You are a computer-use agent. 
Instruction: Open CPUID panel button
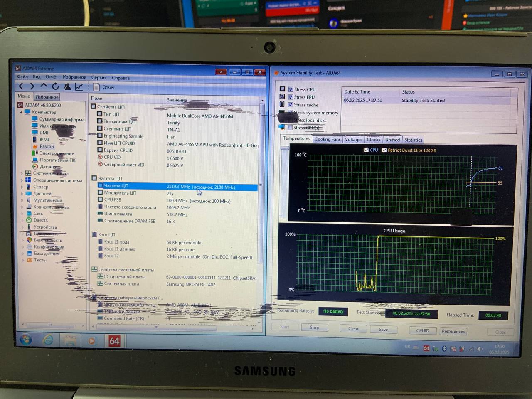pos(423,330)
